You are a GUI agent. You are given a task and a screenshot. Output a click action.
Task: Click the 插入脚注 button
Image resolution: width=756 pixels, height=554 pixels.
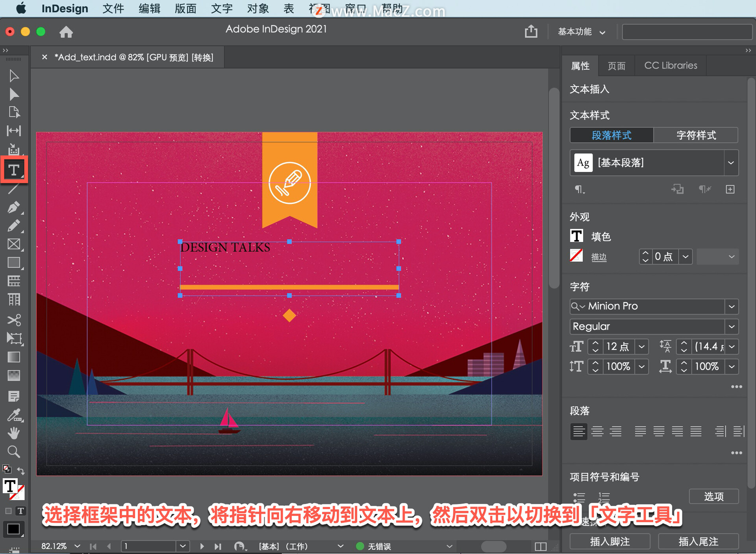[610, 542]
